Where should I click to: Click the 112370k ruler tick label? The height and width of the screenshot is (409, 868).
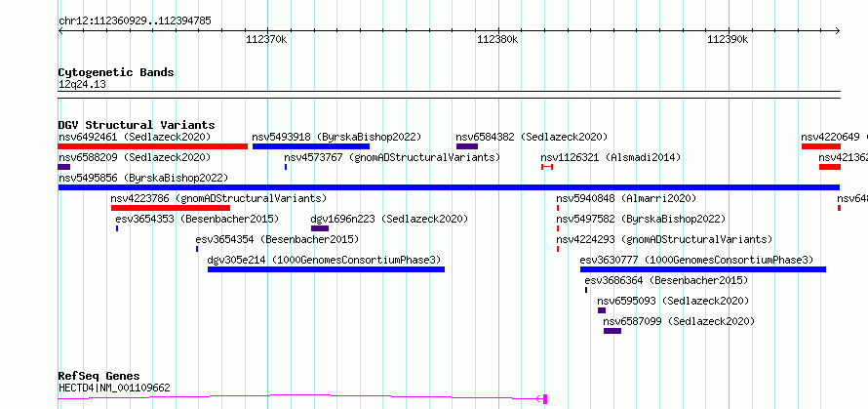tap(267, 39)
